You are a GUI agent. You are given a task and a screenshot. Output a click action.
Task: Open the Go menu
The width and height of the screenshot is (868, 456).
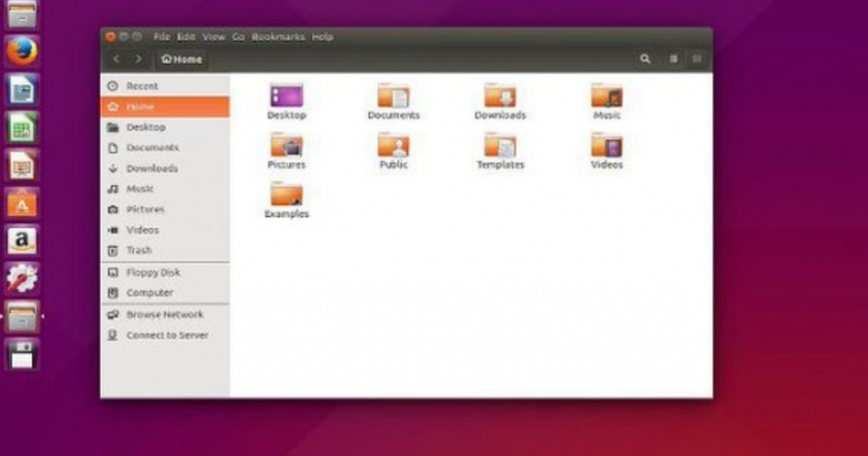pos(239,36)
